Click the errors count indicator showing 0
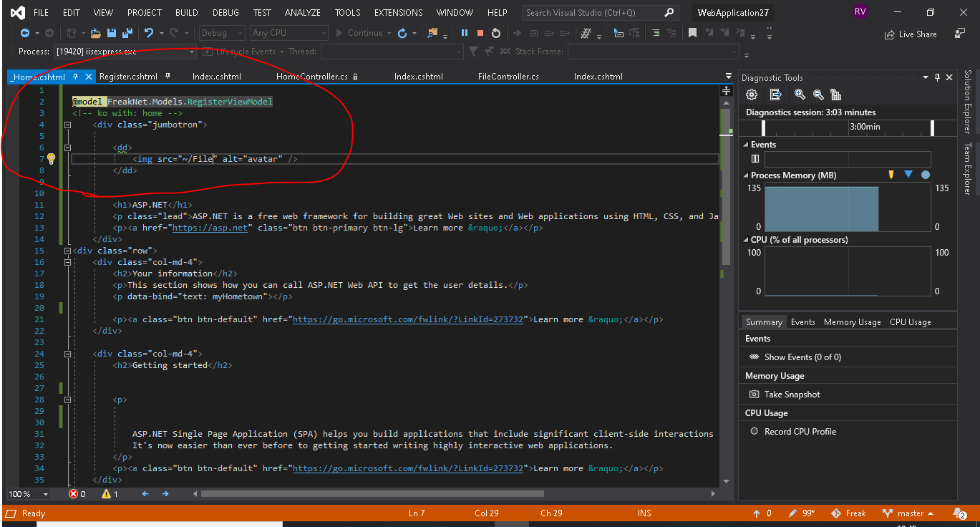This screenshot has height=527, width=980. tap(77, 494)
